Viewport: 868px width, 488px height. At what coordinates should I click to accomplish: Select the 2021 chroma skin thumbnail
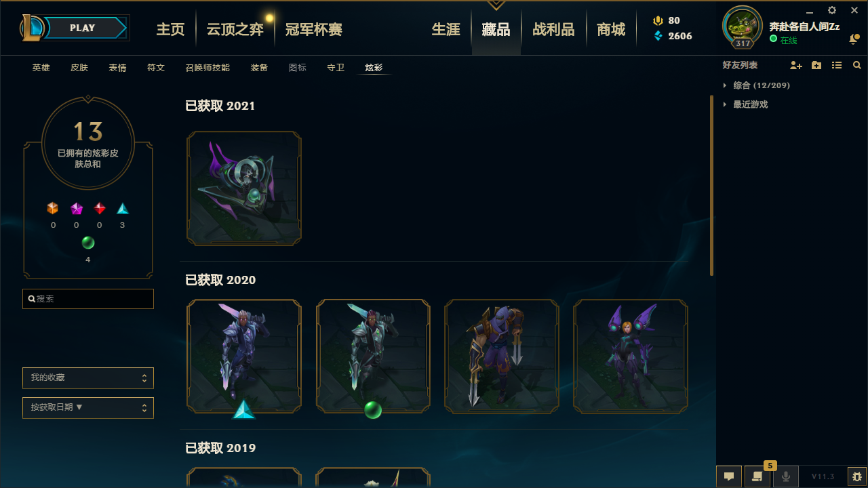[x=244, y=188]
